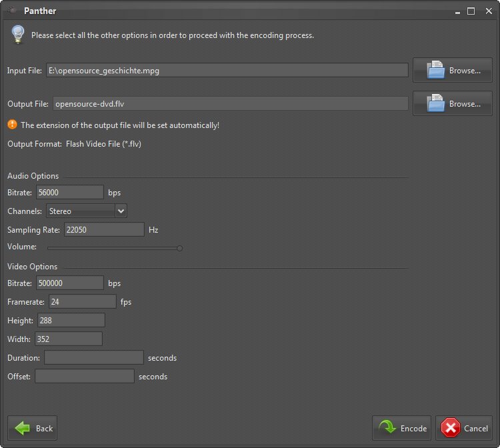Click the Output File name field
Image resolution: width=500 pixels, height=448 pixels.
click(x=230, y=104)
